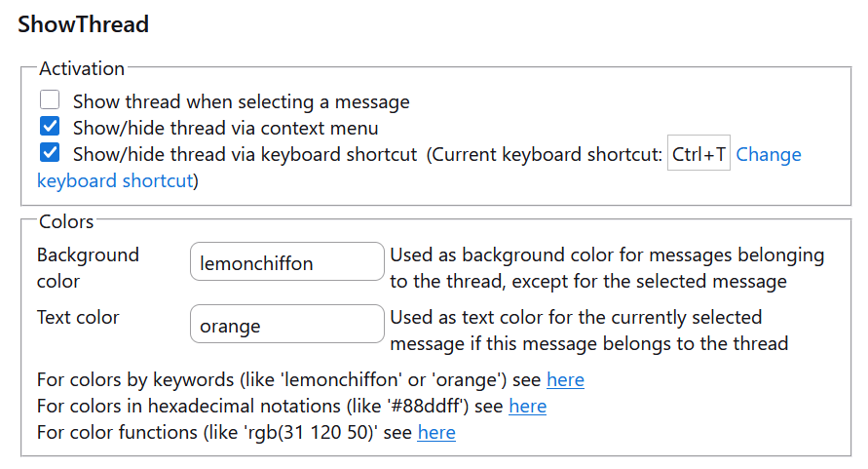Click the 'Text color' field label

[x=78, y=317]
